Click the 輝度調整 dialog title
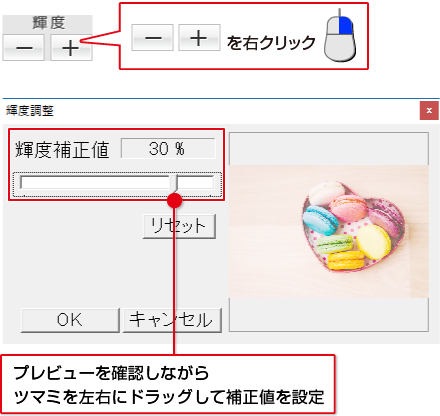 pyautogui.click(x=30, y=110)
